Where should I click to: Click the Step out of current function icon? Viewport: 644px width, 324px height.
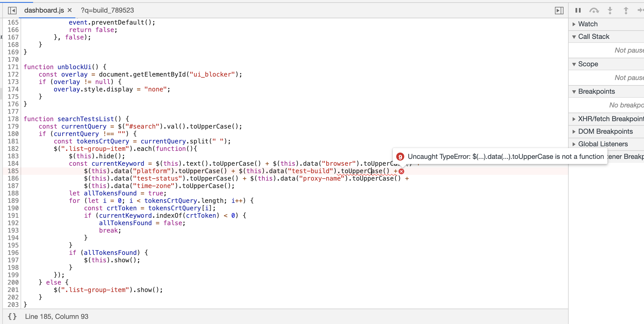[626, 10]
